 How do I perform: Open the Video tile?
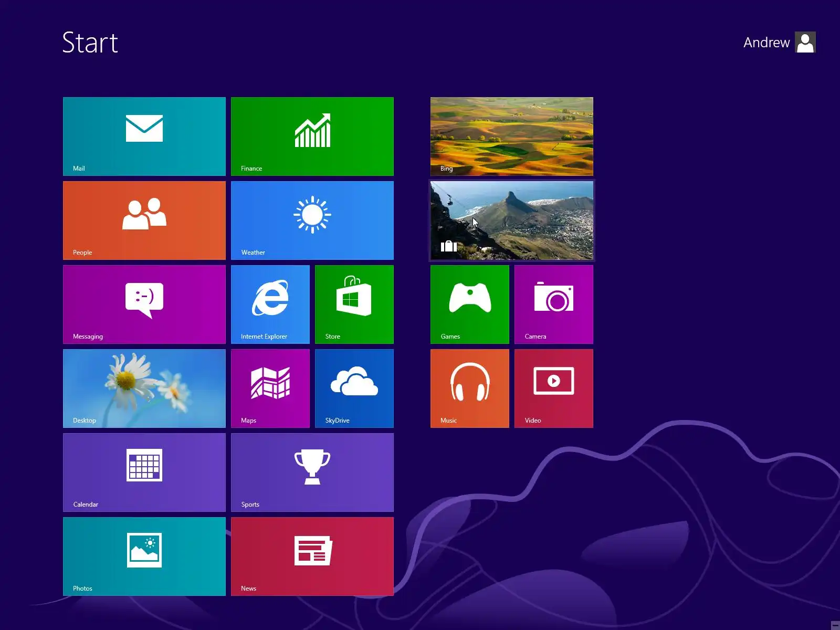tap(554, 388)
